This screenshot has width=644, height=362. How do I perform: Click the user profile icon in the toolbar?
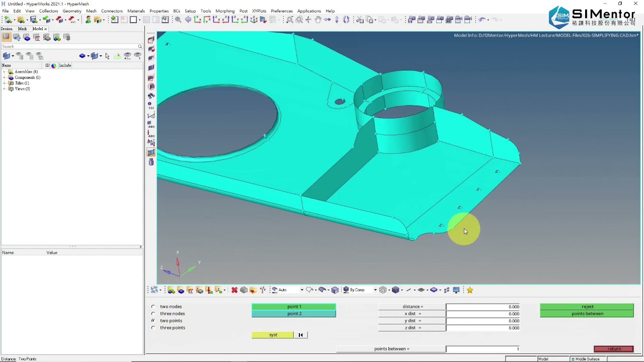coord(89,20)
